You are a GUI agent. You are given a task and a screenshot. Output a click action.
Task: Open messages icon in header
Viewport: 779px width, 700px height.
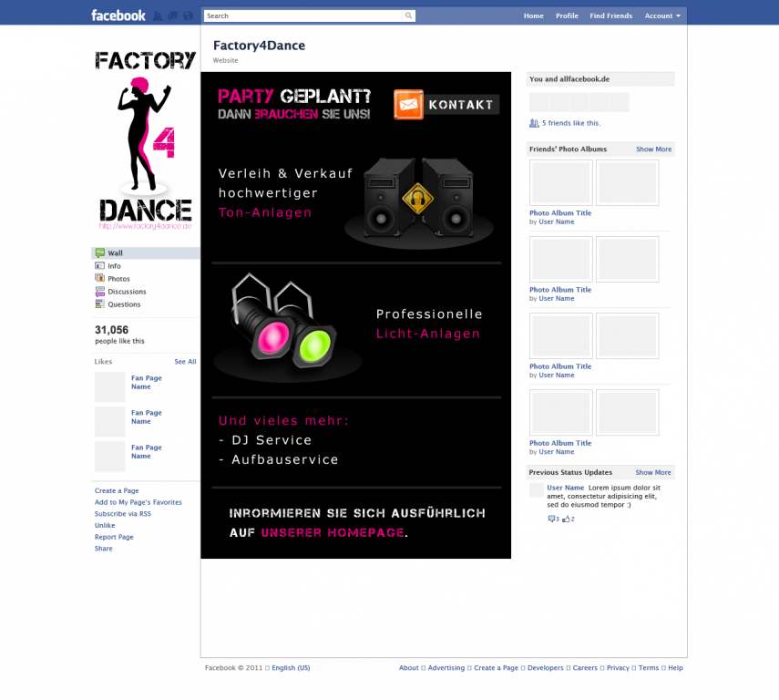172,15
